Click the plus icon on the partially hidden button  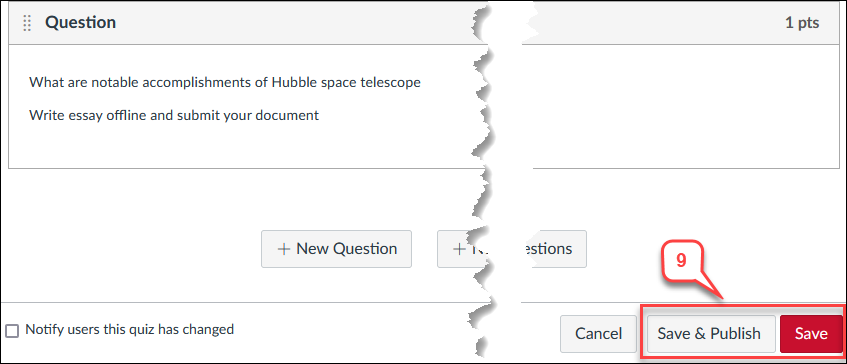click(x=459, y=249)
